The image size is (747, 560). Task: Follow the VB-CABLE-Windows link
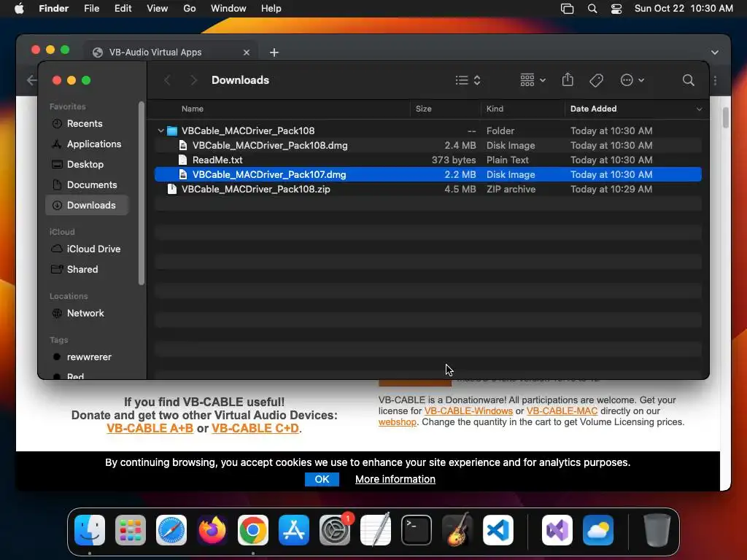pos(468,411)
